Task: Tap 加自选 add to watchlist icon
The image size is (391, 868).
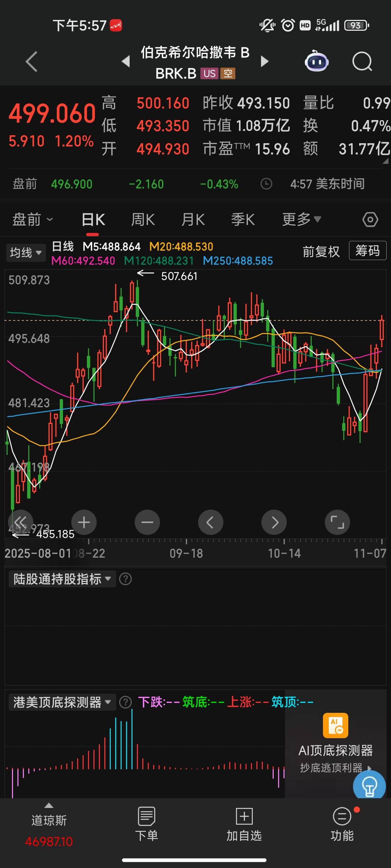Action: coord(244,816)
